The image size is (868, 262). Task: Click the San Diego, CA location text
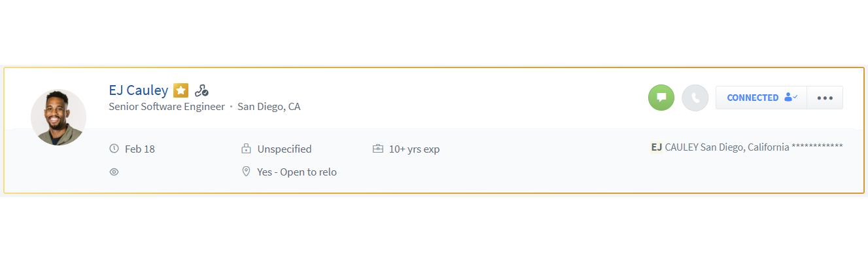click(x=269, y=106)
